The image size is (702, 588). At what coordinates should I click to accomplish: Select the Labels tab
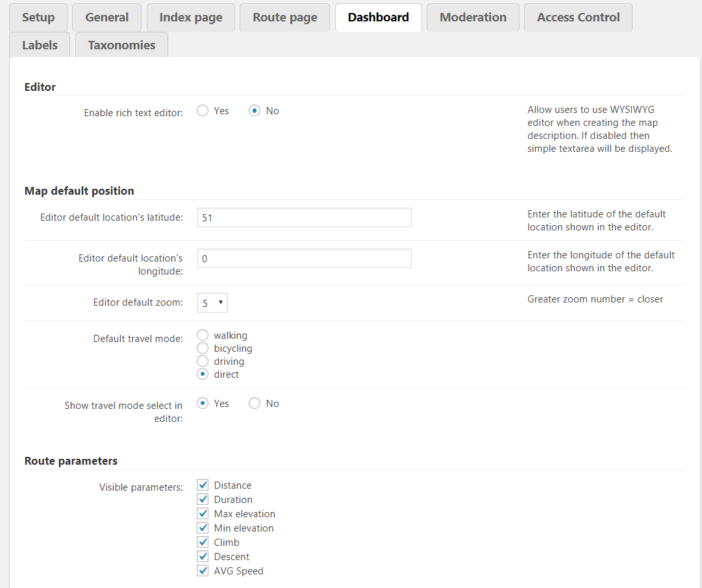pyautogui.click(x=40, y=45)
